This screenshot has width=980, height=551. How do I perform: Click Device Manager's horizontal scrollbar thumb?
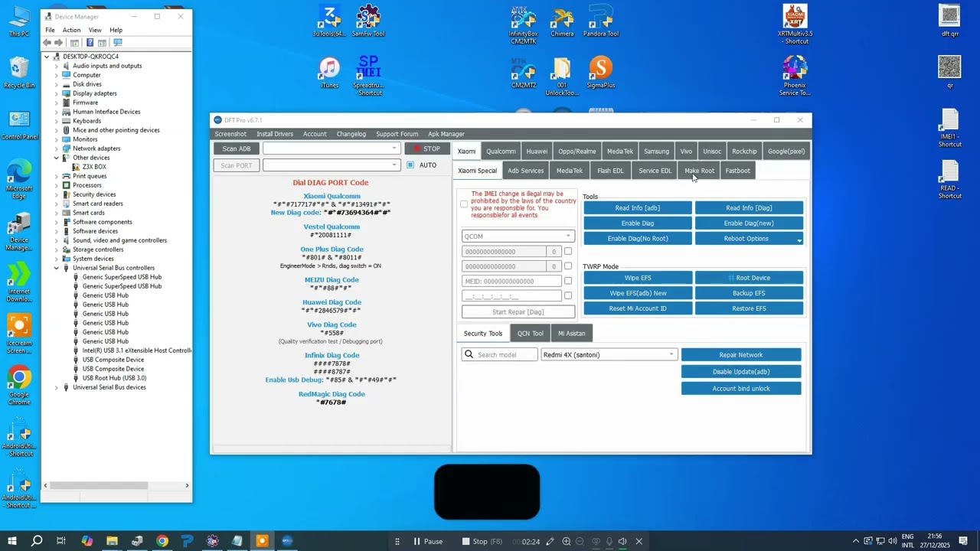coord(100,485)
